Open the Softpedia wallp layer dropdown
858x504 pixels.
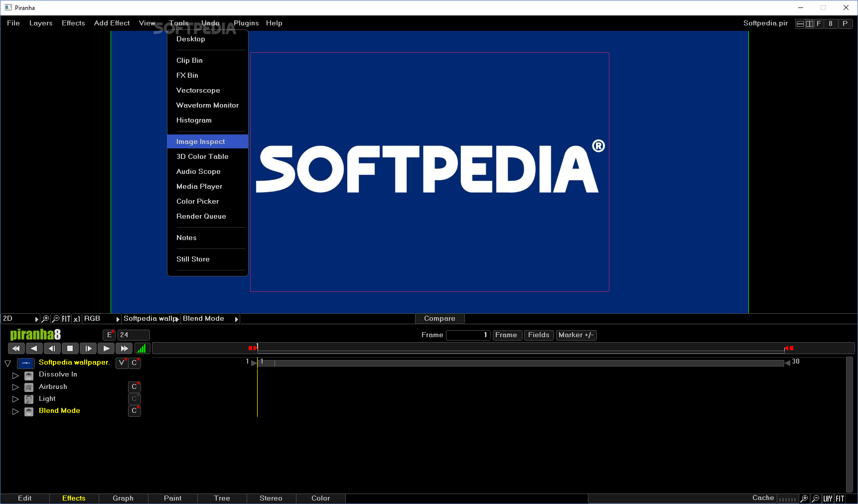tap(151, 319)
